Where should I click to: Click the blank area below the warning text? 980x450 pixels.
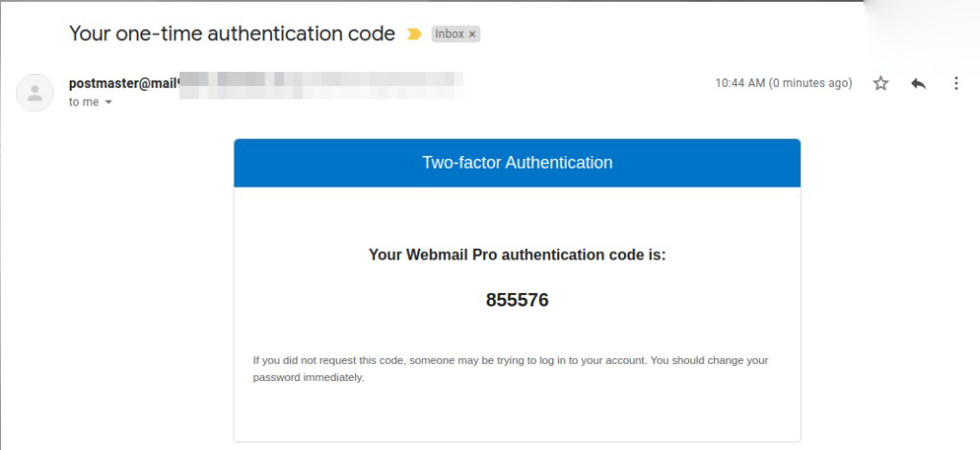517,414
